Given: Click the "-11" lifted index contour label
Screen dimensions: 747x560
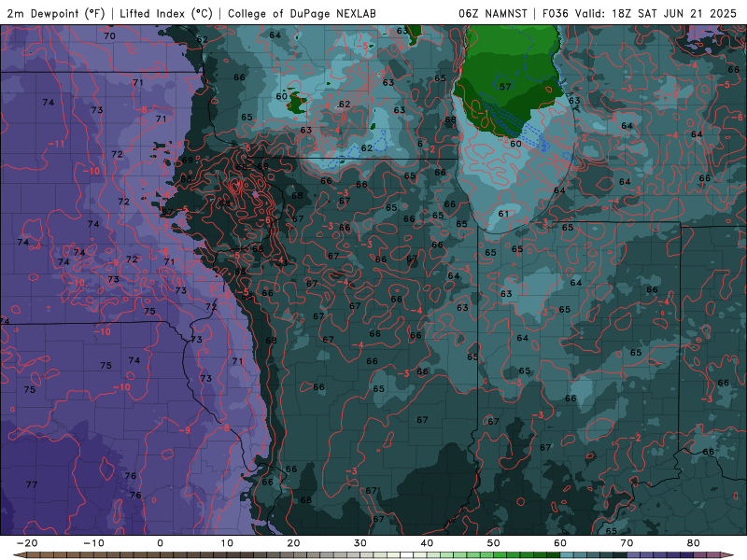Looking at the screenshot, I should [57, 144].
